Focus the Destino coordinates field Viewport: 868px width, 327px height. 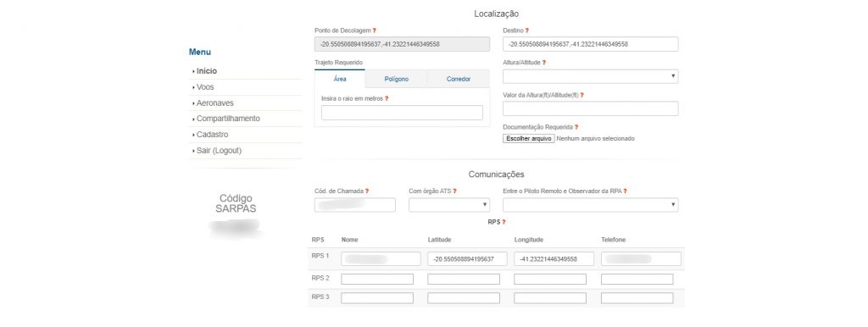[591, 44]
